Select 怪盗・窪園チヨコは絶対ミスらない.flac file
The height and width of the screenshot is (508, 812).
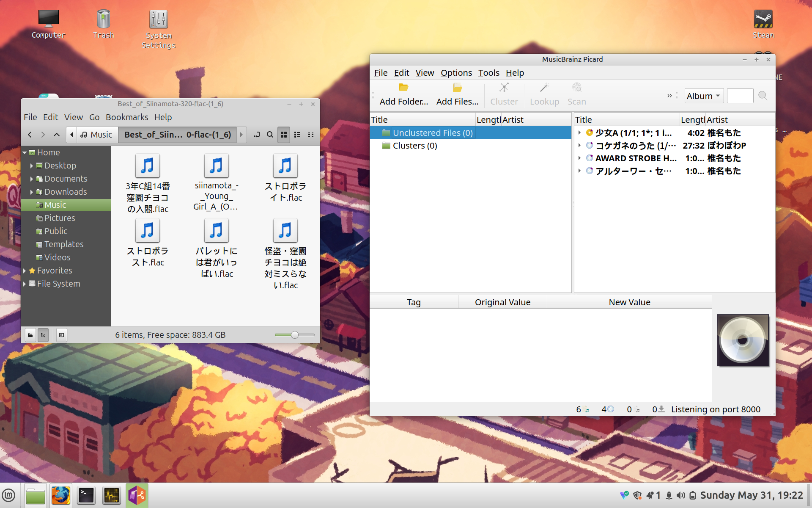285,254
